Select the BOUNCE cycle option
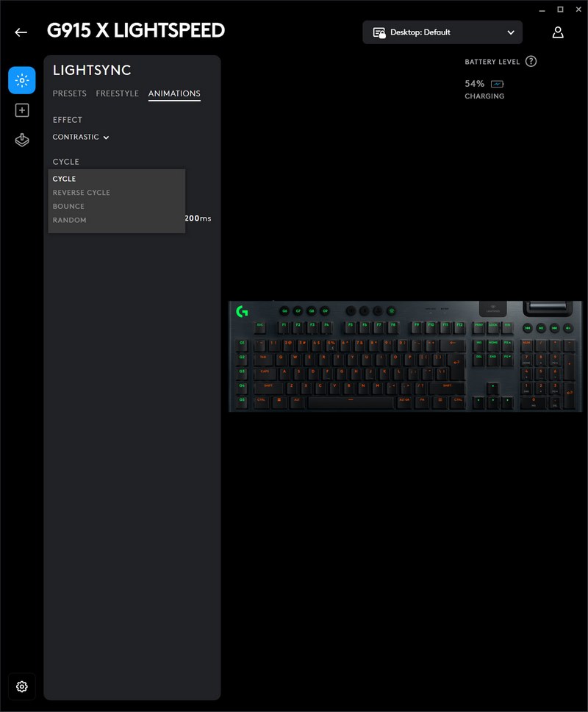 (x=69, y=207)
